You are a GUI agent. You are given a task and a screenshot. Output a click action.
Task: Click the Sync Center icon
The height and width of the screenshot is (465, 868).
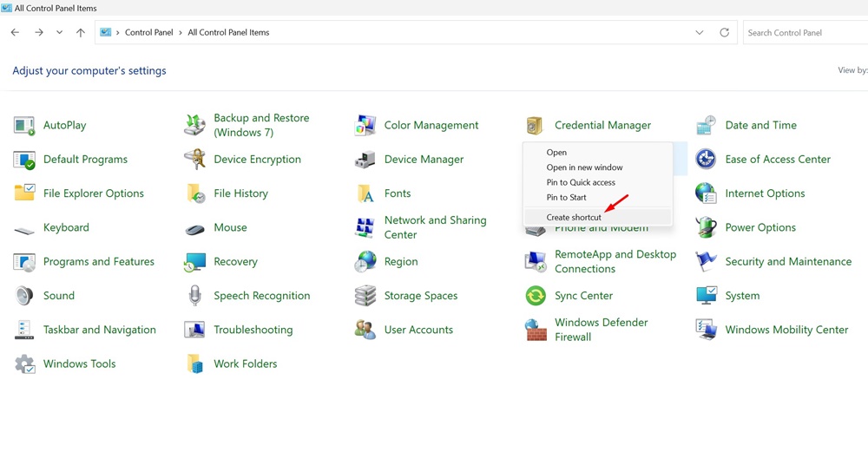click(536, 296)
